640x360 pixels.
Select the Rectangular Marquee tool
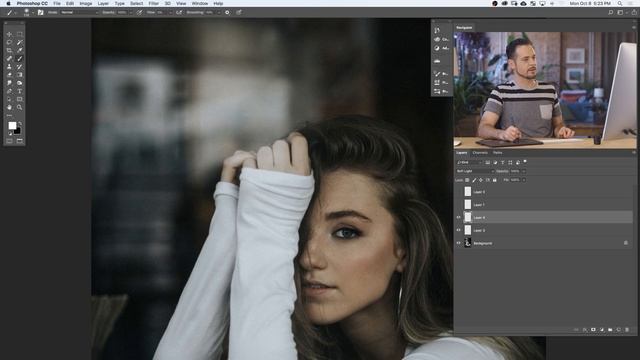tap(20, 34)
